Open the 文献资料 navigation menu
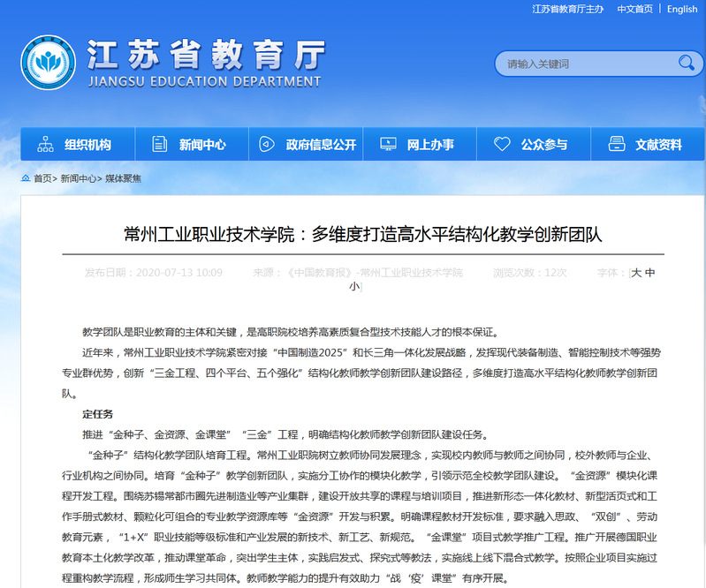 pos(658,145)
